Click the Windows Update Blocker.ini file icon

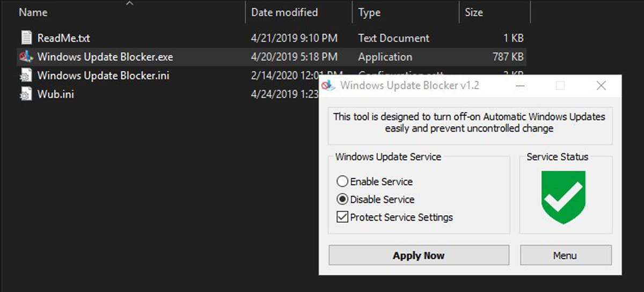point(26,75)
